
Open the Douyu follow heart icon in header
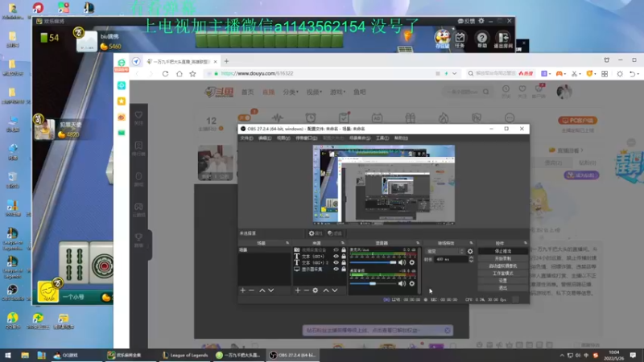pyautogui.click(x=522, y=91)
